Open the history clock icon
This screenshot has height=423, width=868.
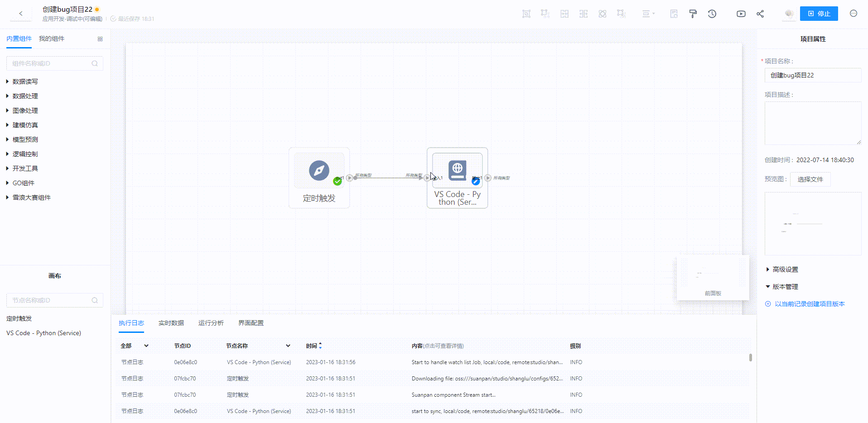click(x=712, y=14)
